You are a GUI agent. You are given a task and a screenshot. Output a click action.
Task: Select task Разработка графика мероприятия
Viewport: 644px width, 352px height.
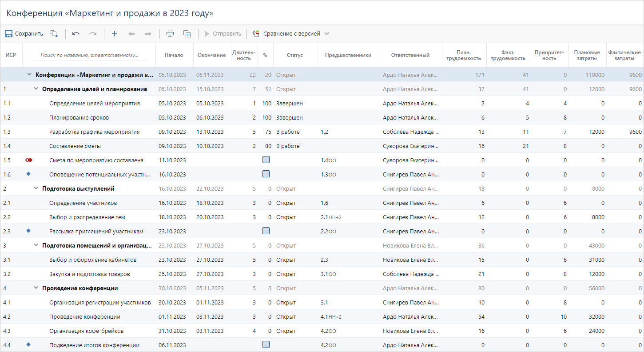95,132
